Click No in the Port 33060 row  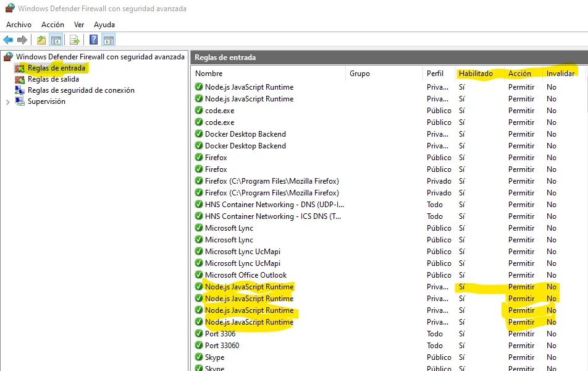click(551, 346)
